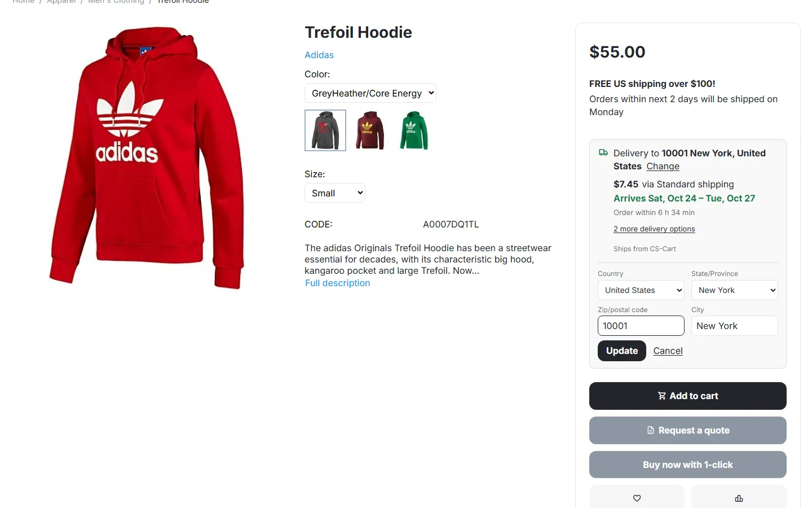Click the Cancel link
The width and height of the screenshot is (812, 508).
point(668,351)
